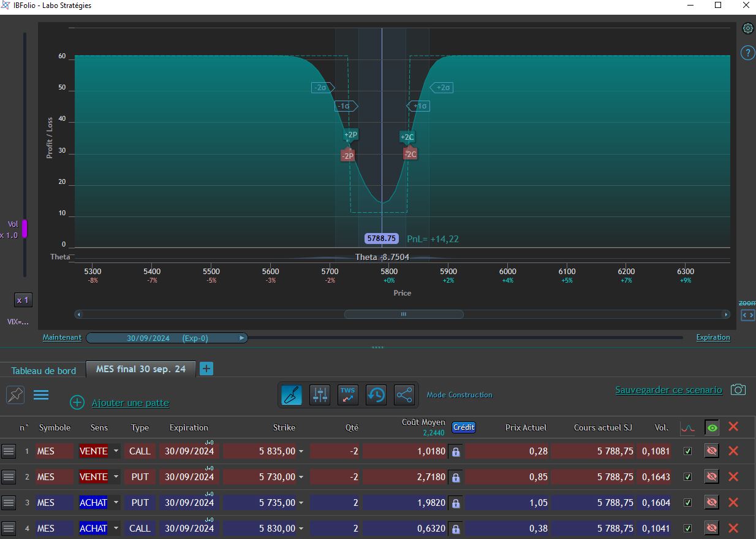Expand the strike dropdown for 5 730,00
756x539 pixels.
point(301,477)
